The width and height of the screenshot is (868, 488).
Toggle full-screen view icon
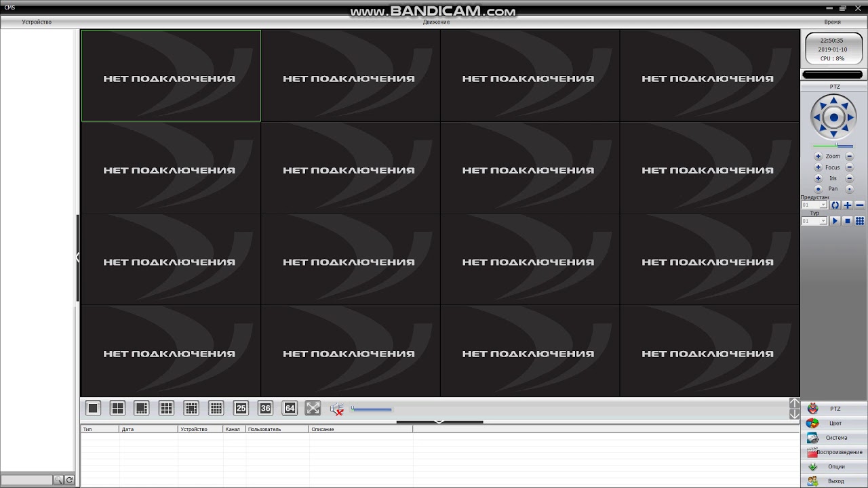(313, 408)
